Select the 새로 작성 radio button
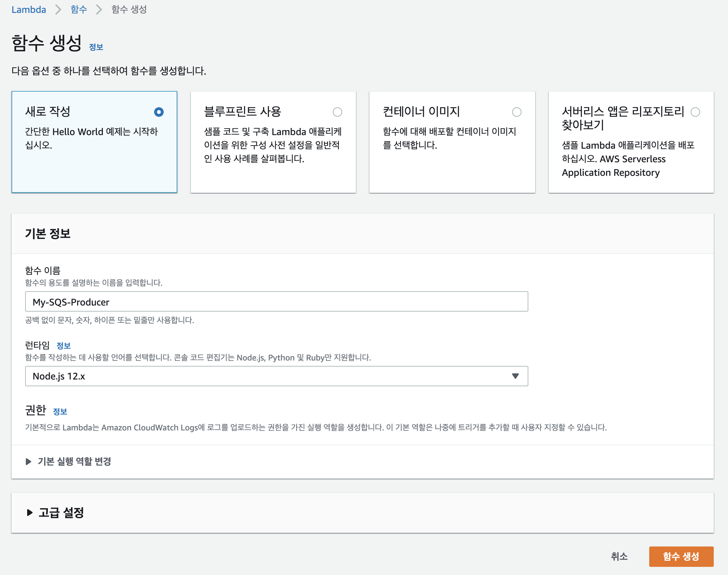 [159, 112]
